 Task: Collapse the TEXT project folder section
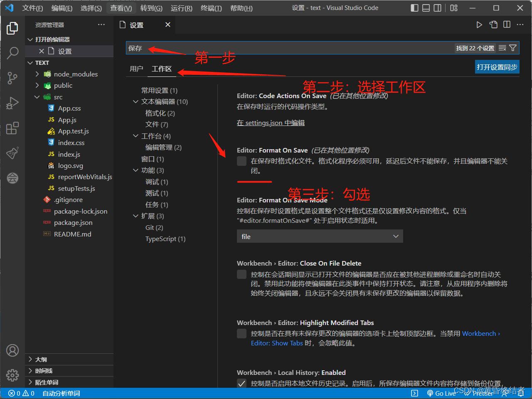point(69,63)
